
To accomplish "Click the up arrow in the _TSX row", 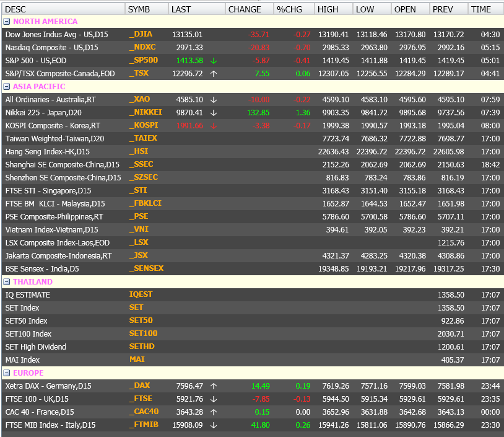I will coord(214,74).
